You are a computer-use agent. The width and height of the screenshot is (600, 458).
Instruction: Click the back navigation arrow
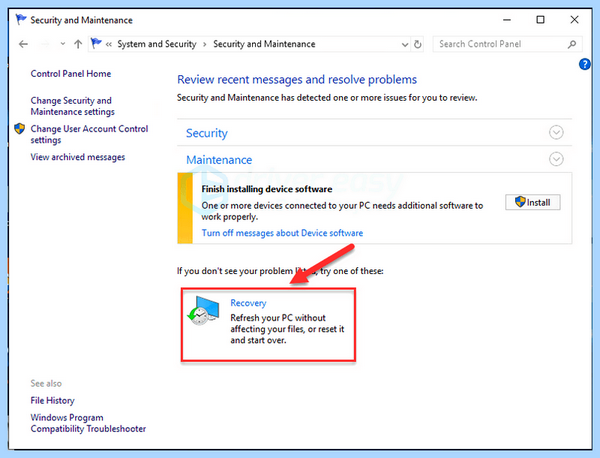coord(23,44)
